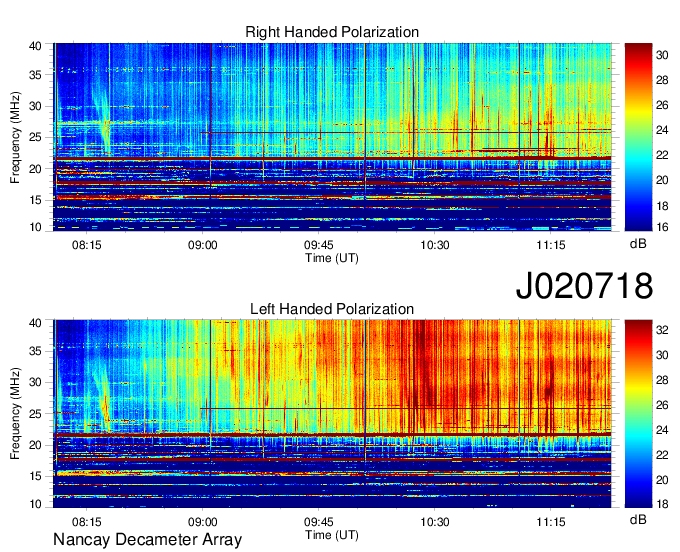Click the 16 value on the right-handed color bar
This screenshot has width=680, height=552.
(x=662, y=227)
